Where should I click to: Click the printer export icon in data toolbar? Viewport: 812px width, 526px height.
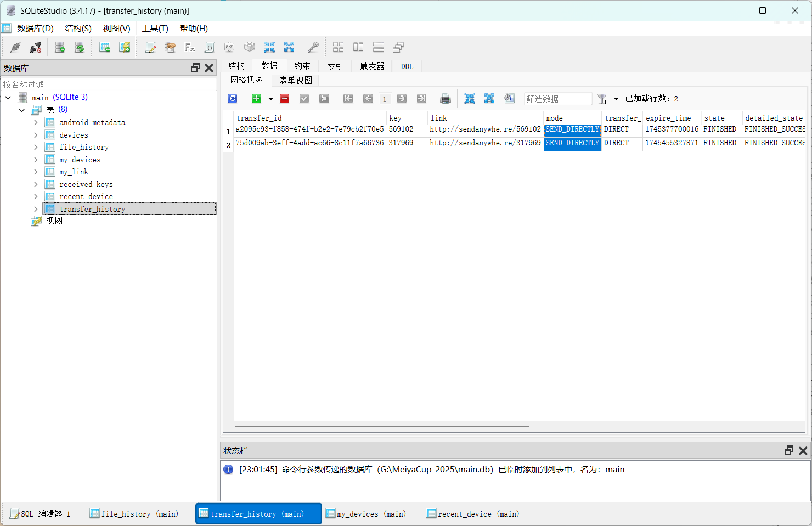click(446, 99)
